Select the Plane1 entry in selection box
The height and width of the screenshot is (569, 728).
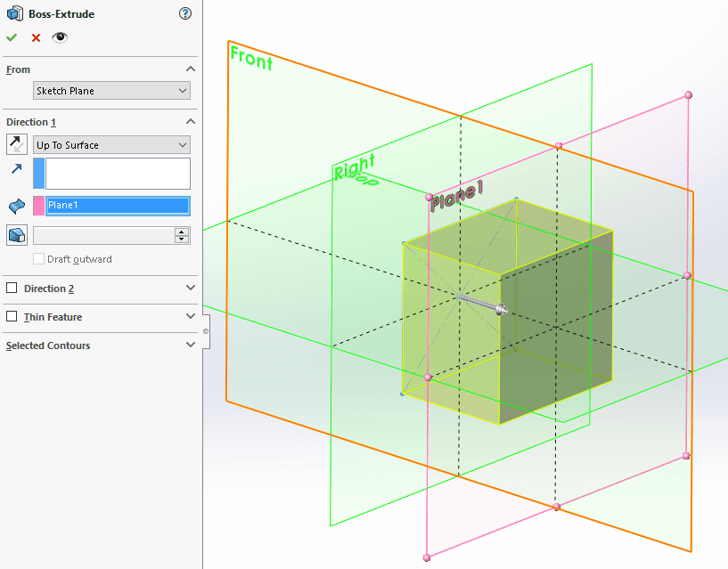point(118,206)
